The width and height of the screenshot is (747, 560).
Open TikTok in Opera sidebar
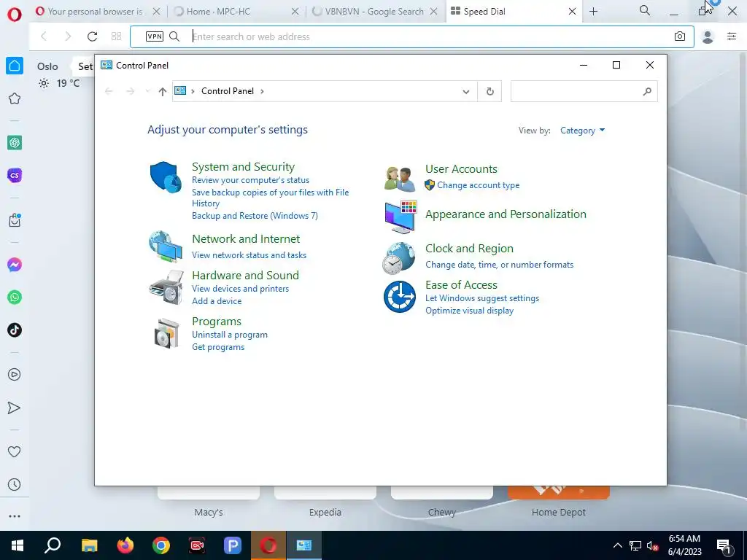15,330
